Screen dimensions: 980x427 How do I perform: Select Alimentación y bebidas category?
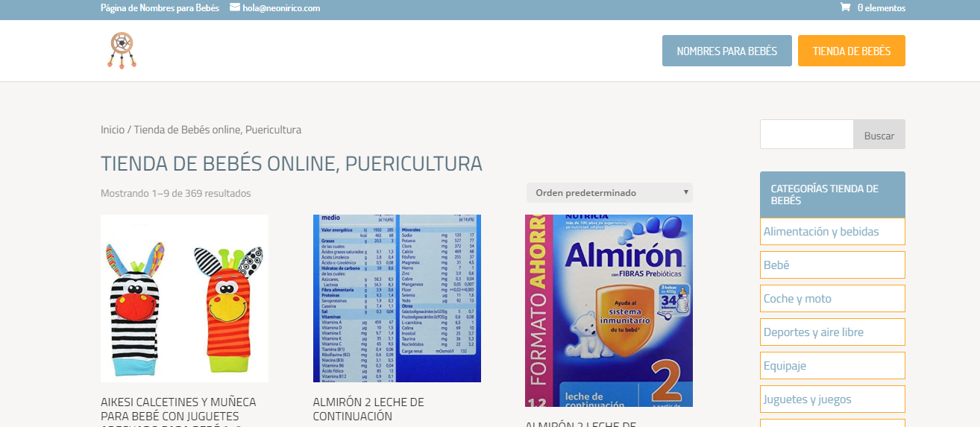coord(832,231)
